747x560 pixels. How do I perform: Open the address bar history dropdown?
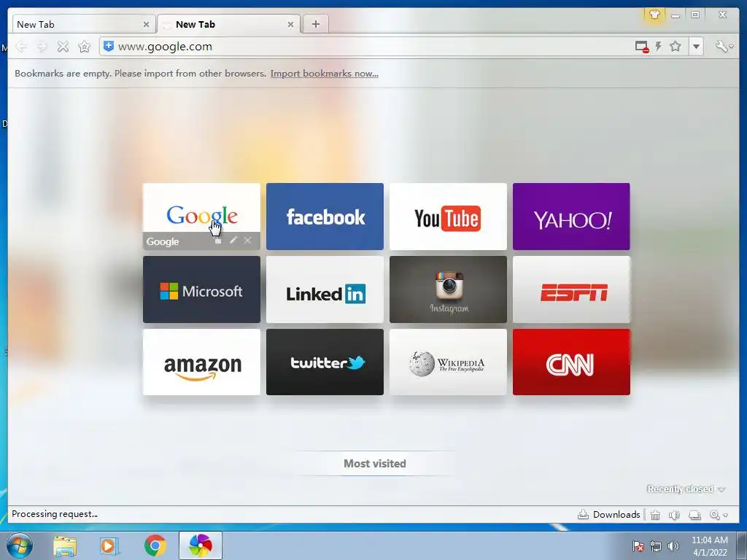pyautogui.click(x=696, y=47)
